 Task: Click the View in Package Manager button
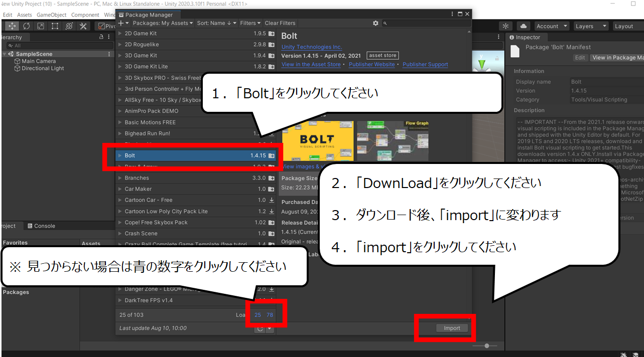(x=617, y=58)
